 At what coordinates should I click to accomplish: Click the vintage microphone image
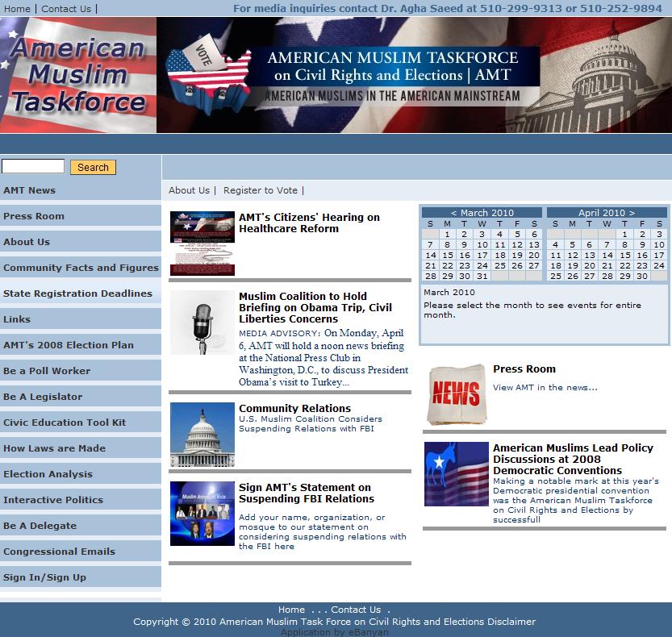[x=202, y=323]
